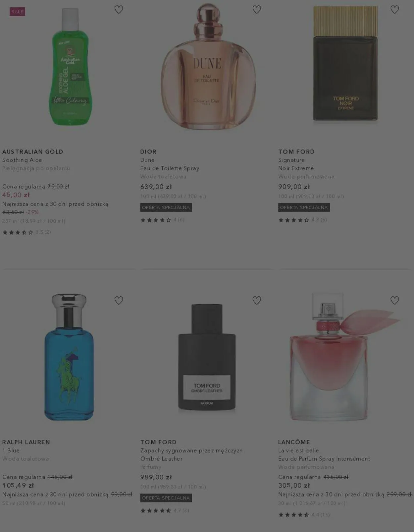The image size is (414, 532).
Task: Click OFERTA SPECJALNA badge under Dior Dune
Action: coord(166,207)
